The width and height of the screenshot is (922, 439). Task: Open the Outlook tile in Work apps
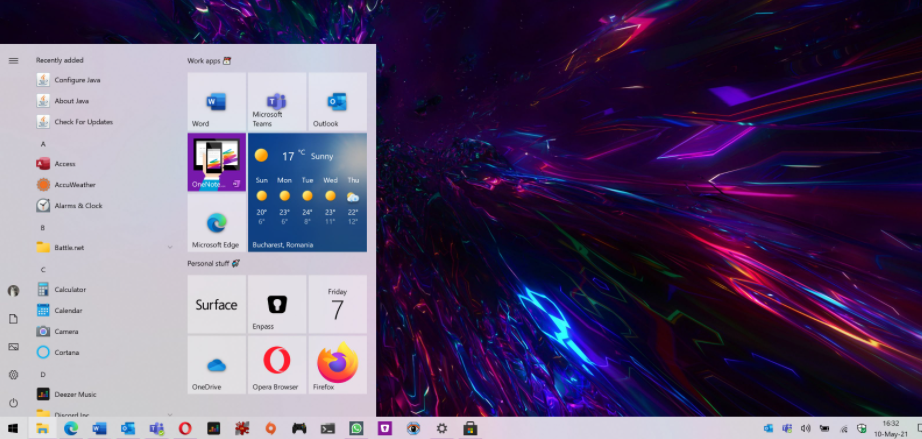click(338, 101)
